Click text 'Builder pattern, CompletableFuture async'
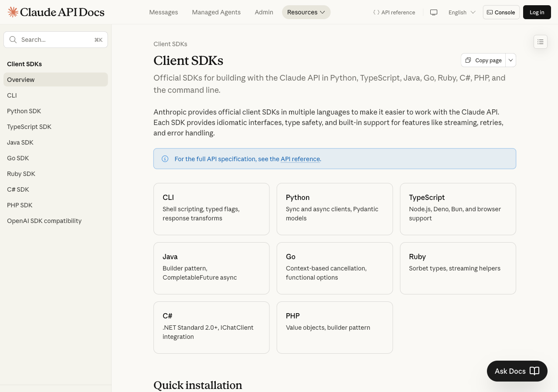 click(x=200, y=273)
